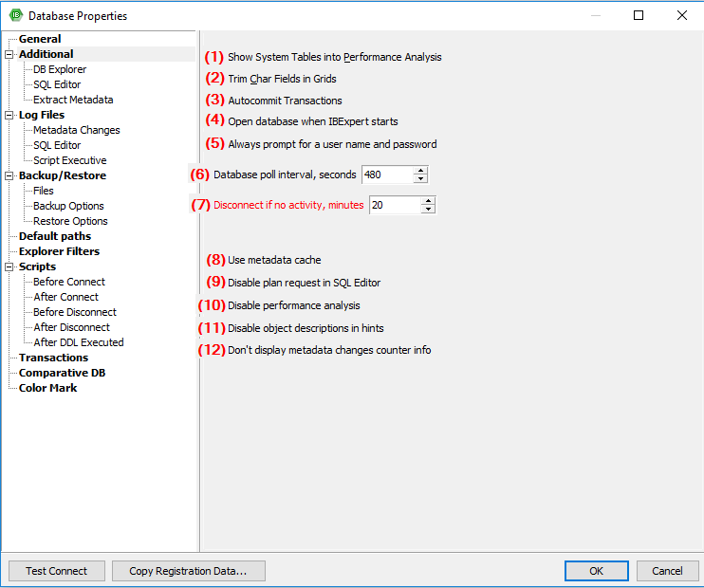704x588 pixels.
Task: Open Backup Options page
Action: click(x=68, y=206)
